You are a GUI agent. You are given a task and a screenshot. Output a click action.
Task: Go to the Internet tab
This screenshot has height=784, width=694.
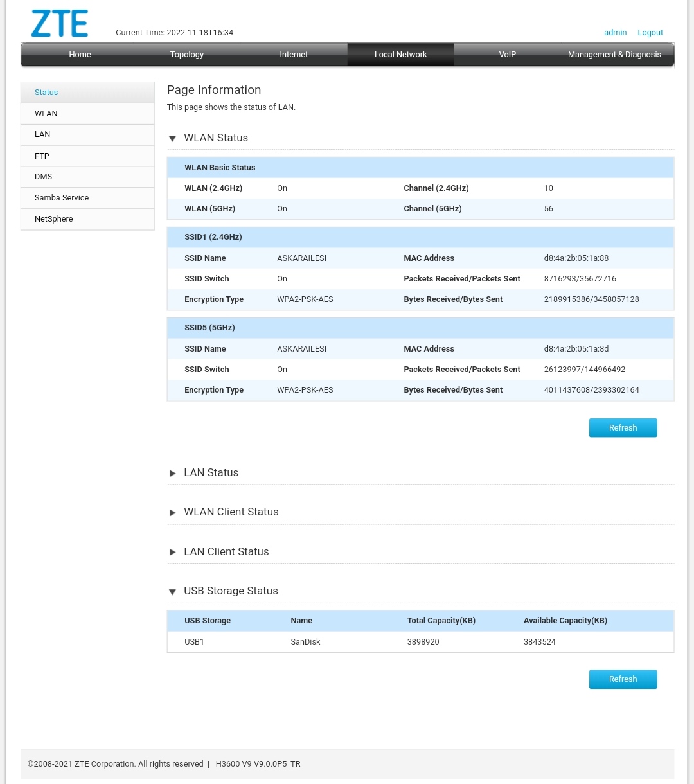tap(294, 55)
